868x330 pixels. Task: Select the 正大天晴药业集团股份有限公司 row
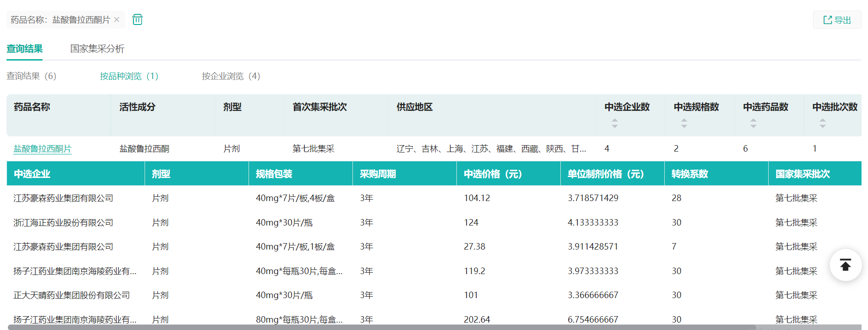click(72, 295)
